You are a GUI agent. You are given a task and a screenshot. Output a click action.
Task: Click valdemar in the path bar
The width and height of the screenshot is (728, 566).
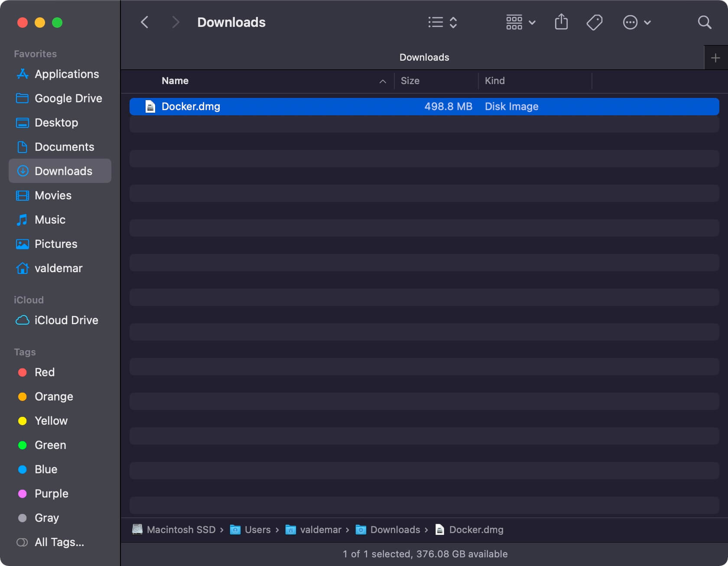click(x=313, y=530)
